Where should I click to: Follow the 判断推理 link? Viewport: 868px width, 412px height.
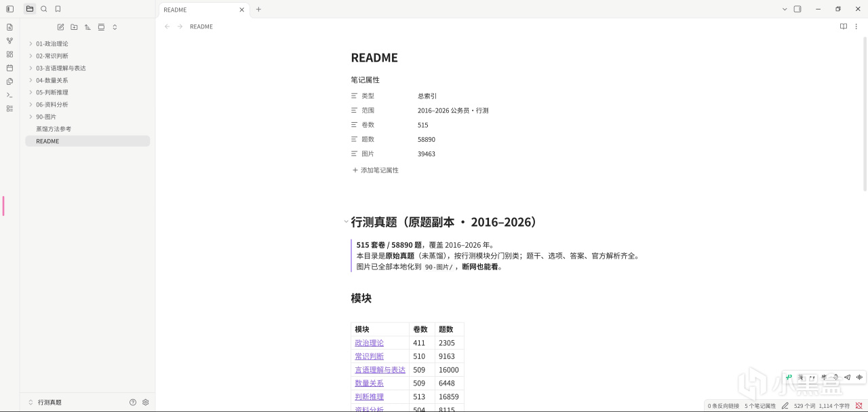click(369, 397)
